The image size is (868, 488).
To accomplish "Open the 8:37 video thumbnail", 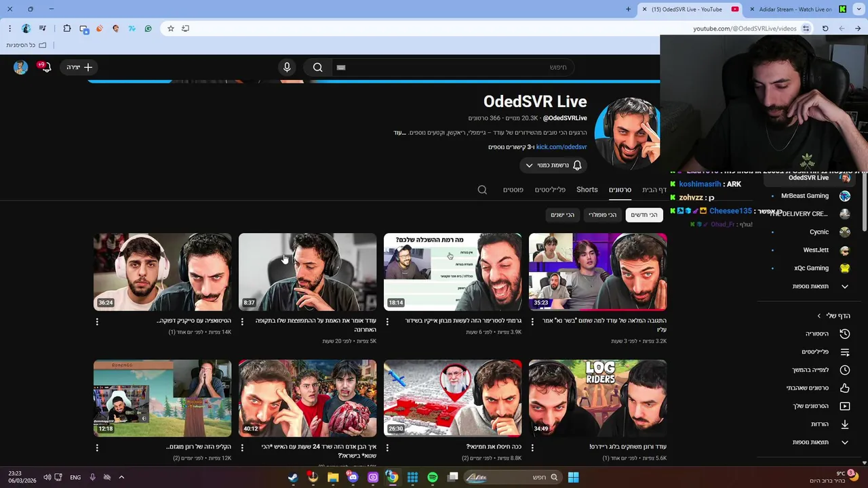I will pos(307,272).
